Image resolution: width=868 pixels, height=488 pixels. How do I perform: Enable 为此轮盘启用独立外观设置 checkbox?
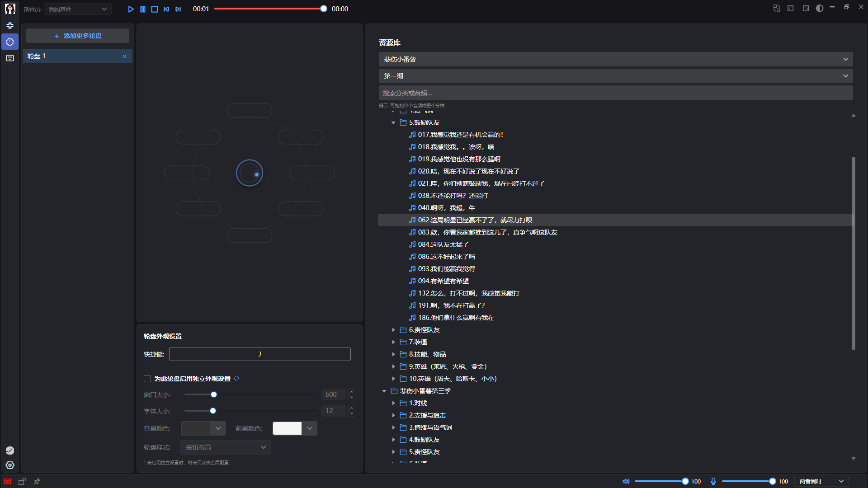[x=147, y=379]
